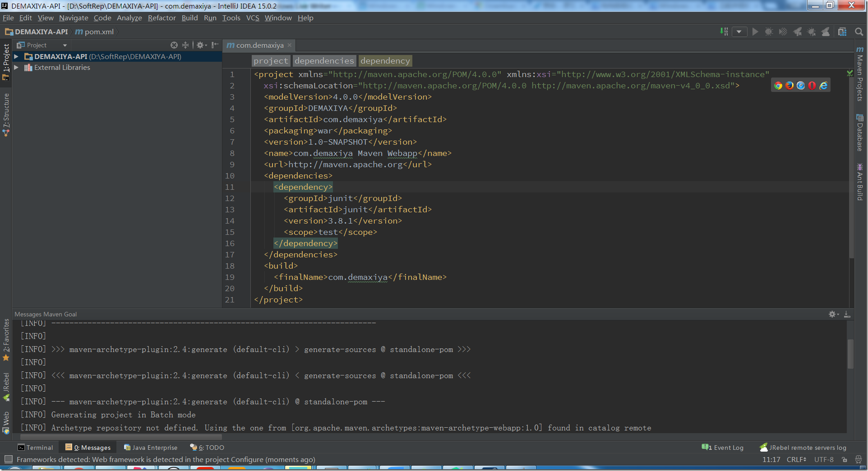Preview the file in Firefox
Viewport: 868px width, 471px height.
click(790, 86)
